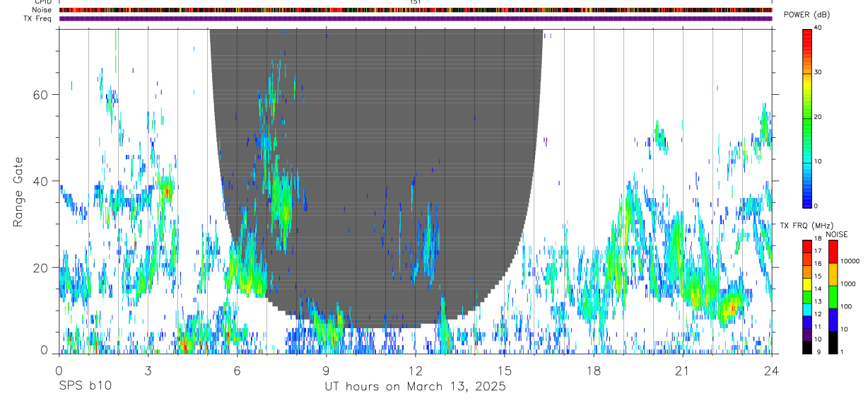Image resolution: width=868 pixels, height=401 pixels.
Task: Click the purple TX Freq strip
Action: click(x=416, y=18)
